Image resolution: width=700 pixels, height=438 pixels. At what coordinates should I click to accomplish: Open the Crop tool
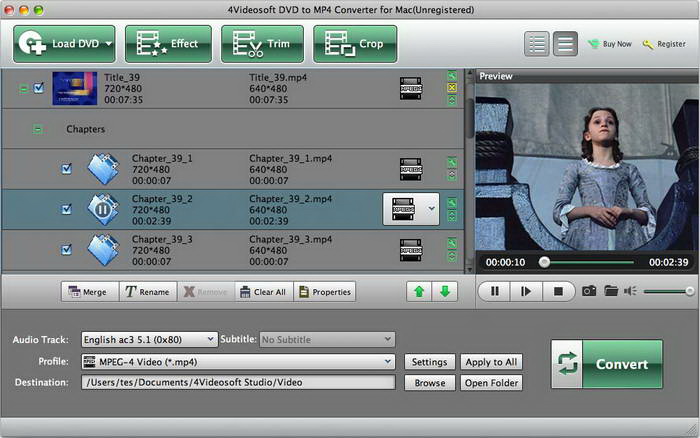pos(355,44)
